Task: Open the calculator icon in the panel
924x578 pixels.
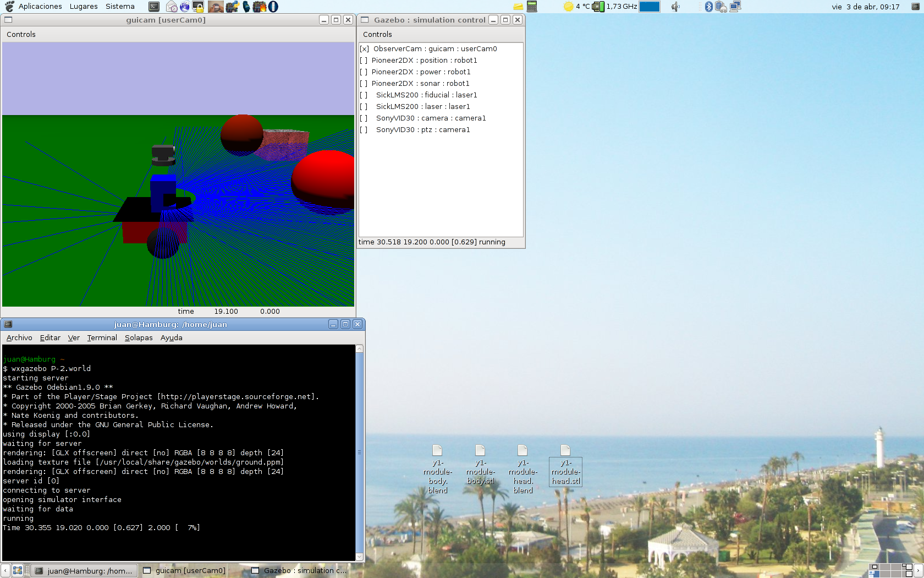Action: (532, 7)
